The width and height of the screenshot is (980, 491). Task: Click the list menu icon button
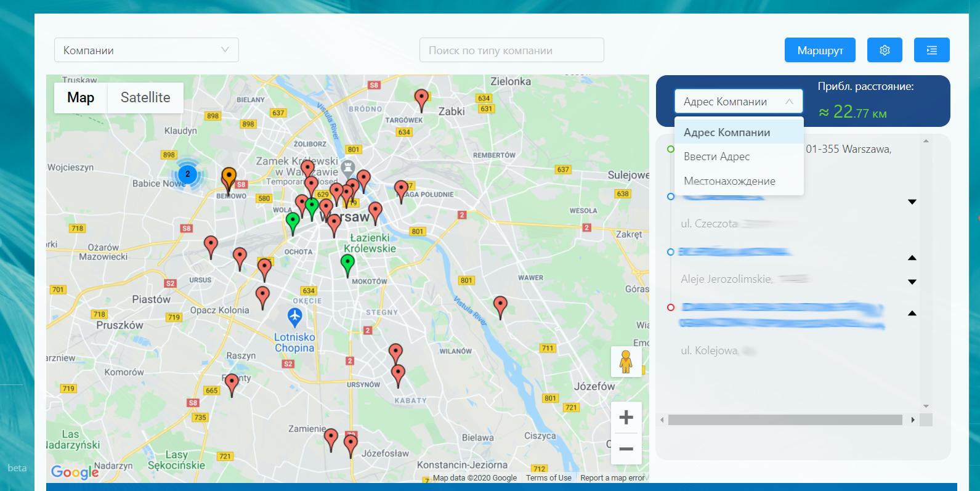(x=931, y=50)
